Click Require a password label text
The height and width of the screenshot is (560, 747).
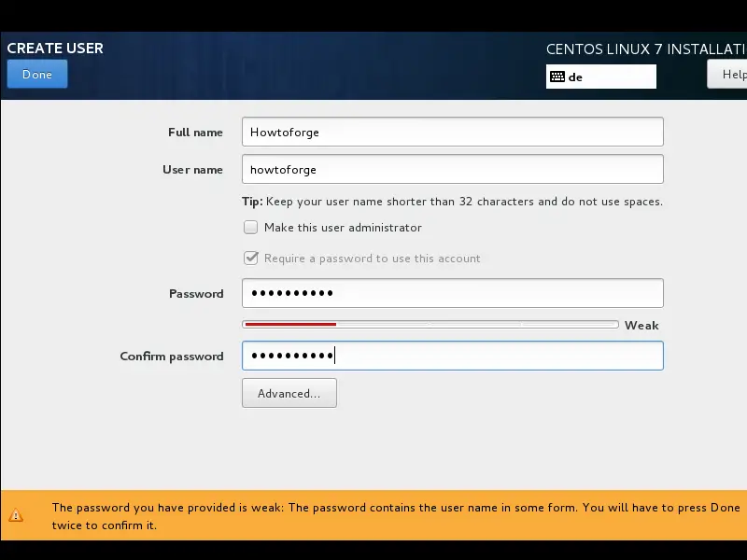click(x=372, y=259)
